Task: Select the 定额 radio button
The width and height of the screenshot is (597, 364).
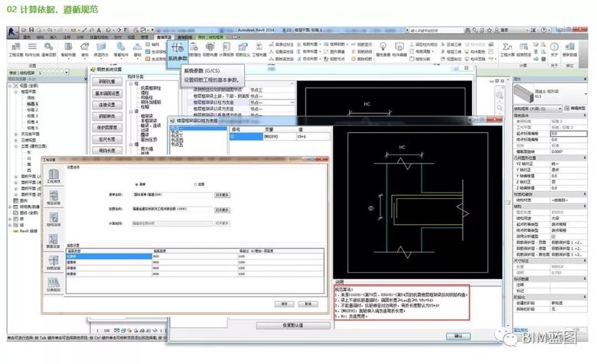Action: click(x=195, y=184)
